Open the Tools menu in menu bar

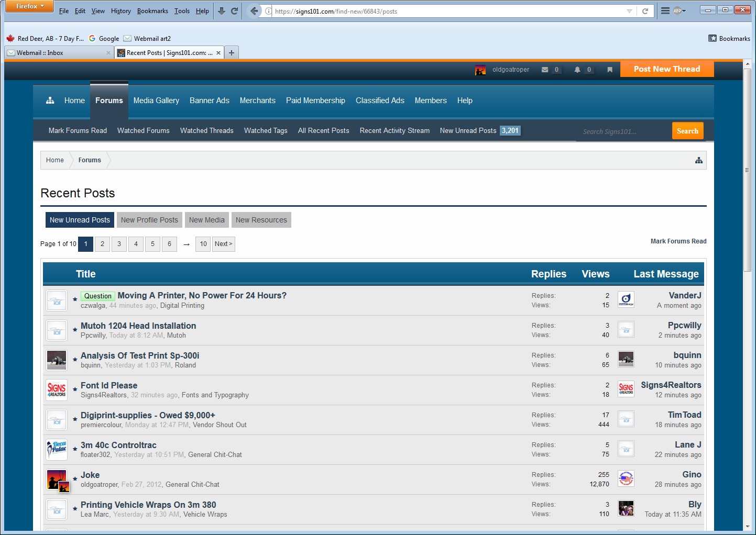(182, 11)
